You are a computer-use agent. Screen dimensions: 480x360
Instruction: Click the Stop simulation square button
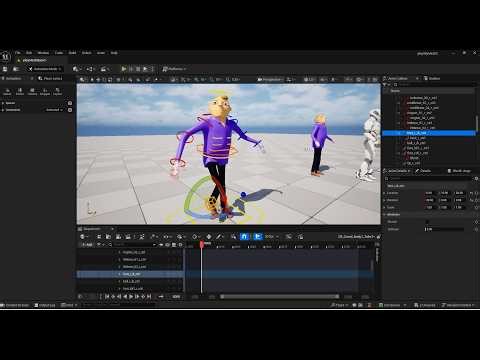tap(138, 69)
